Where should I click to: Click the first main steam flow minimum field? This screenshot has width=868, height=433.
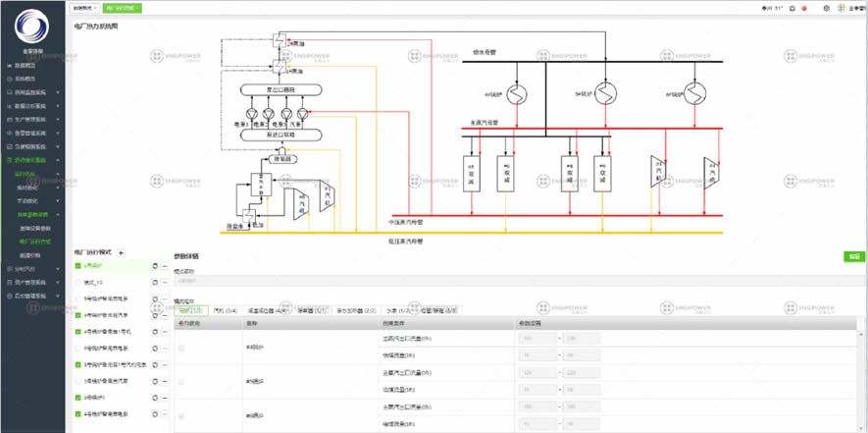coord(536,337)
